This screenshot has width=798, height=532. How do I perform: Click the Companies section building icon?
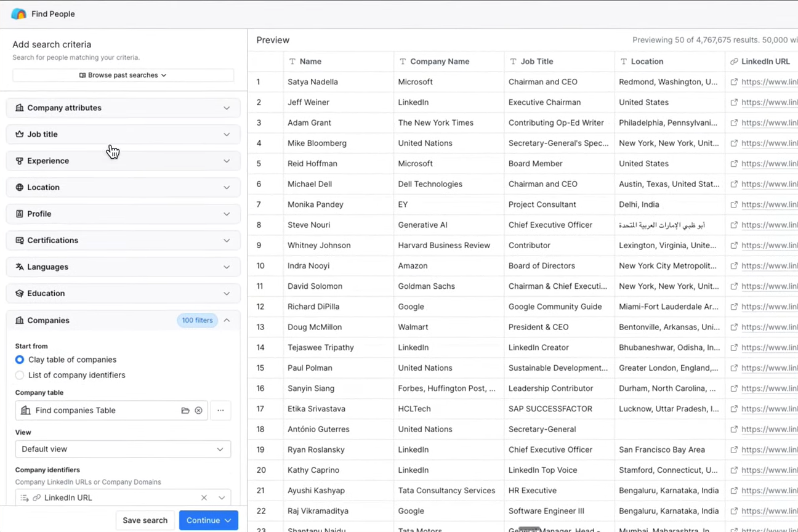coord(20,320)
